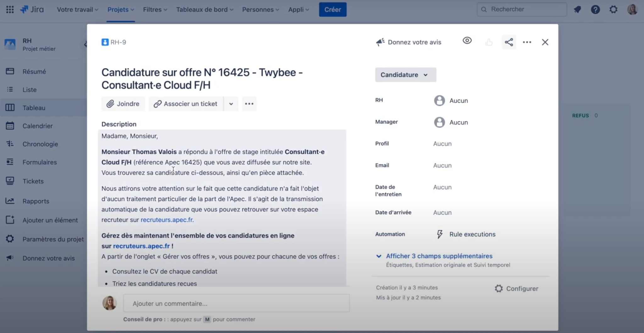This screenshot has width=644, height=333.
Task: Open Tableaux de bord menu
Action: pyautogui.click(x=205, y=9)
